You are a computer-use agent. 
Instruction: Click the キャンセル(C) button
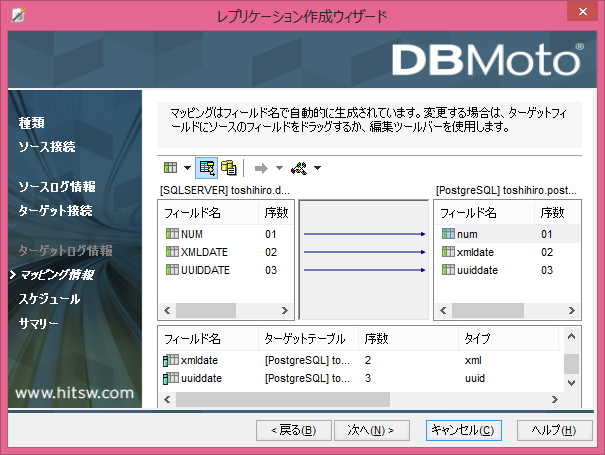pos(463,430)
